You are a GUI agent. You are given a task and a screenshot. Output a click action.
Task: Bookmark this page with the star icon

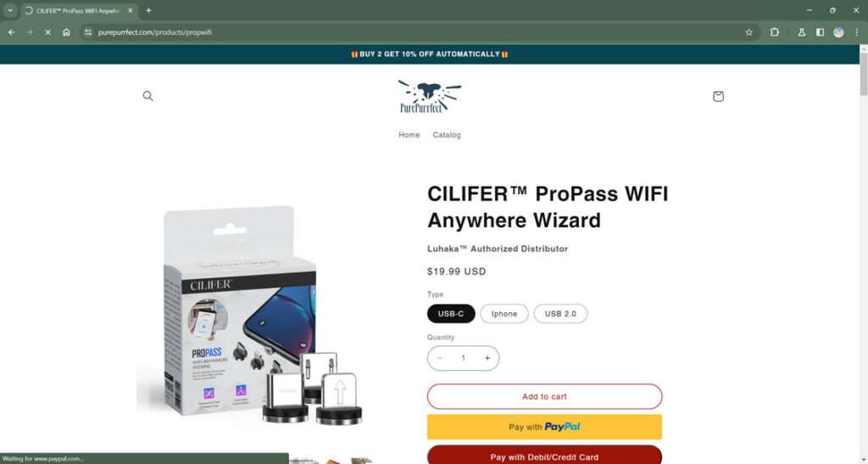pyautogui.click(x=749, y=32)
